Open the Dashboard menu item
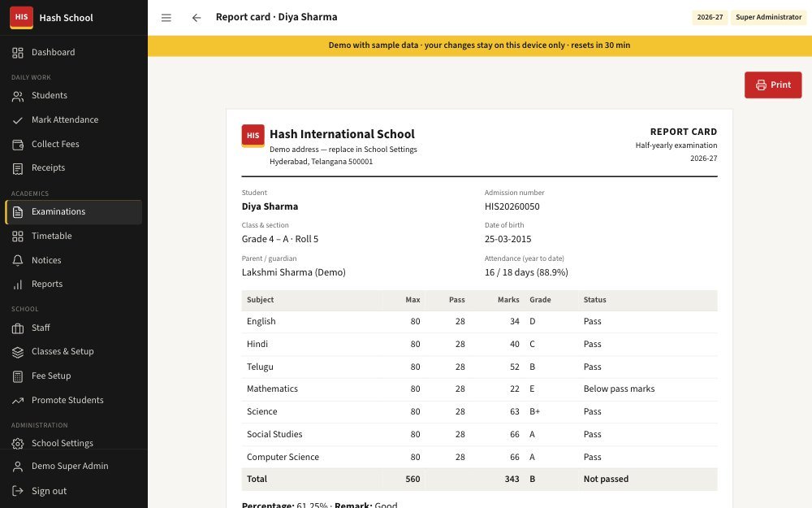This screenshot has width=812, height=508. (x=74, y=52)
